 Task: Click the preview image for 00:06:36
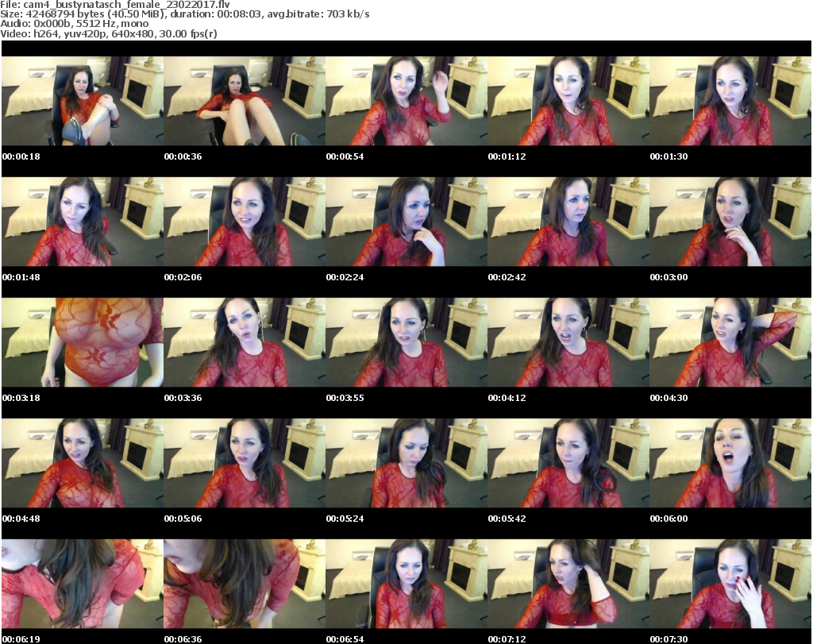click(x=245, y=584)
